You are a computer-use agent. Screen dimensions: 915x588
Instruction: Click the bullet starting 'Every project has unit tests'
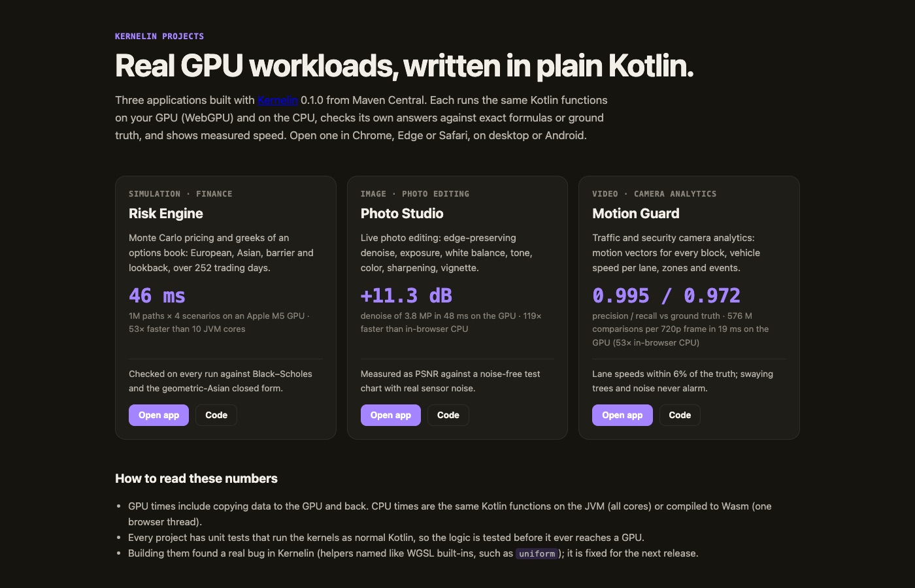(386, 538)
